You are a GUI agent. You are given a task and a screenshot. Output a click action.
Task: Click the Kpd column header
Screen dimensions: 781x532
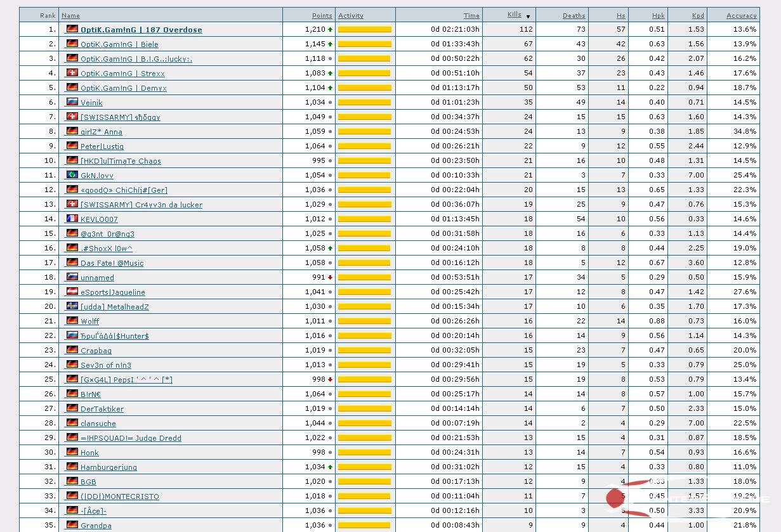point(698,15)
